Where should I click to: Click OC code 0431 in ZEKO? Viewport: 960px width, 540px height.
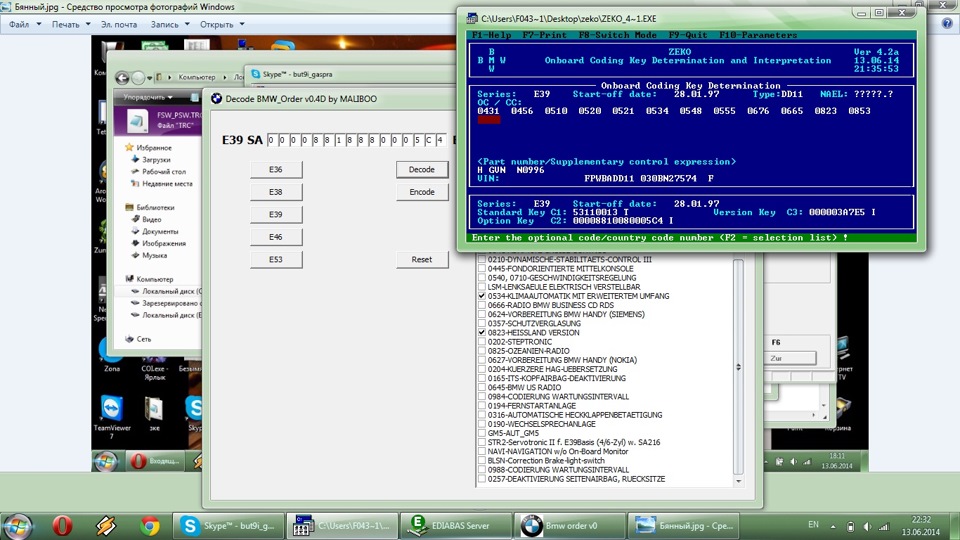(x=489, y=111)
